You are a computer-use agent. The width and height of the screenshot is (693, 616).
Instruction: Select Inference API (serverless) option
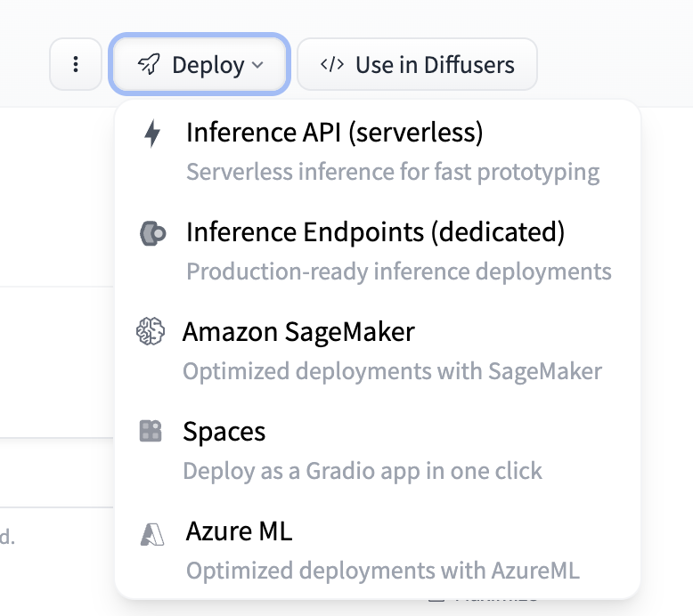tap(334, 134)
